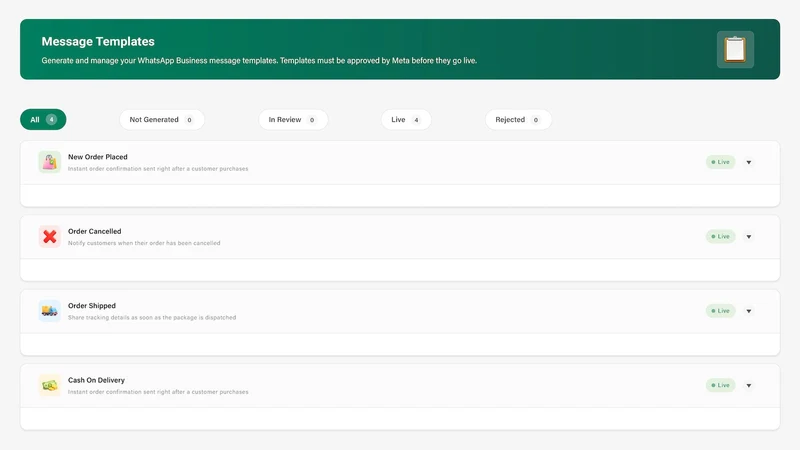
Task: Click the Live badge on Cash On Delivery
Action: click(x=720, y=385)
